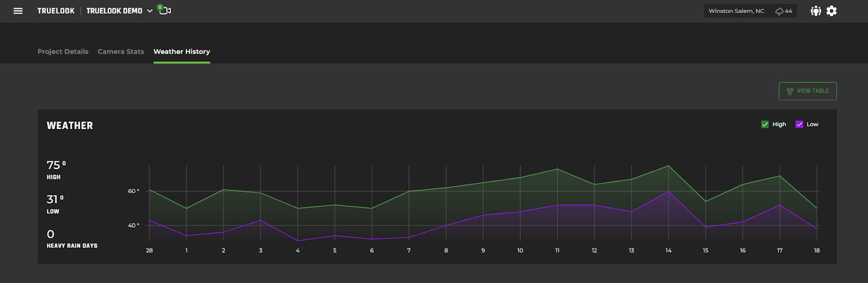Click day 11 on the chart axis
This screenshot has width=868, height=283.
[557, 250]
